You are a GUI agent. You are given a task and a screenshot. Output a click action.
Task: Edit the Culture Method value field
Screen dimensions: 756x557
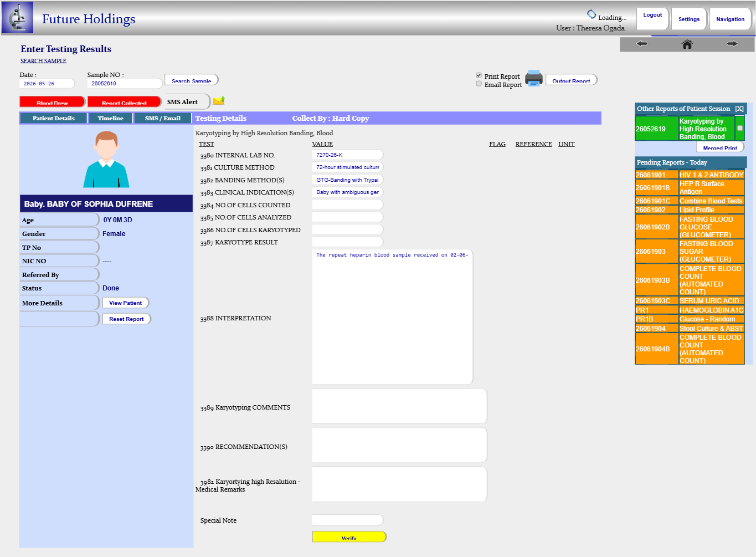pos(347,167)
